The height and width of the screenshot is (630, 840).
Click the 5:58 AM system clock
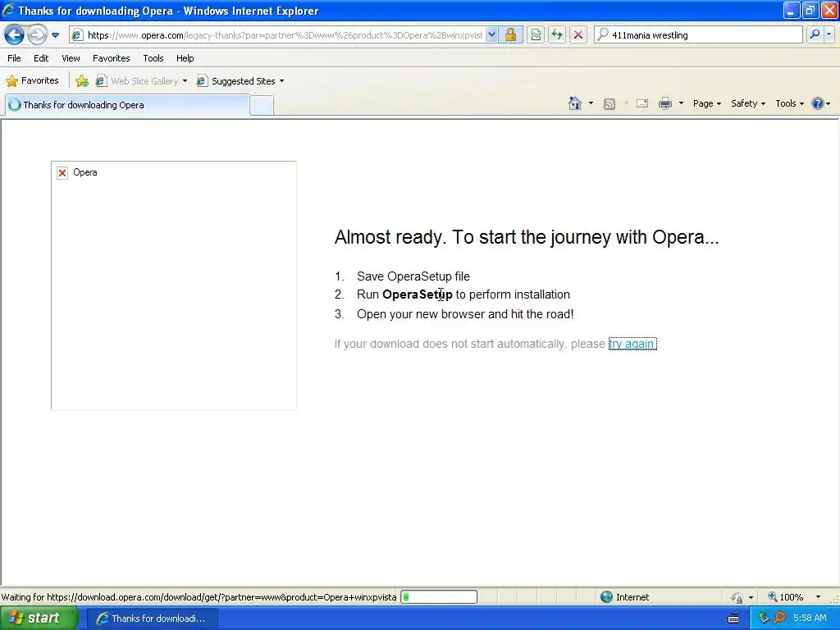[x=810, y=619]
